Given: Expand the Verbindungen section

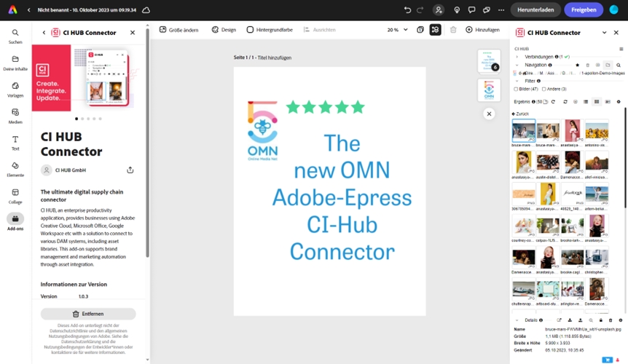Looking at the screenshot, I should pos(517,57).
